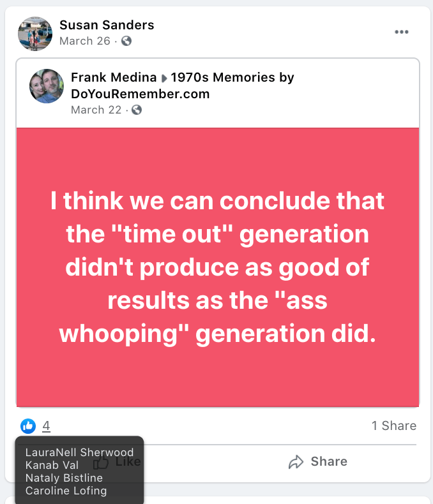The image size is (433, 504).
Task: Select Caroline Lofing in the reactions tooltip
Action: [x=66, y=491]
